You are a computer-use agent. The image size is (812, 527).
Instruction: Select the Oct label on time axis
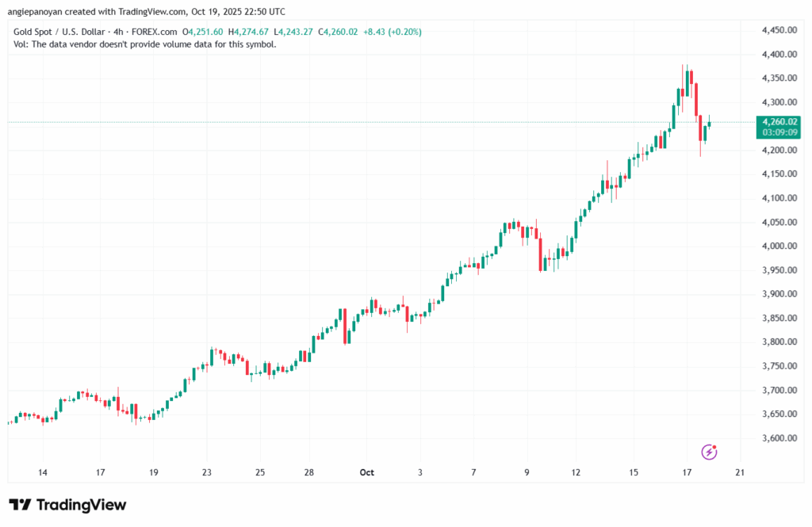[366, 472]
